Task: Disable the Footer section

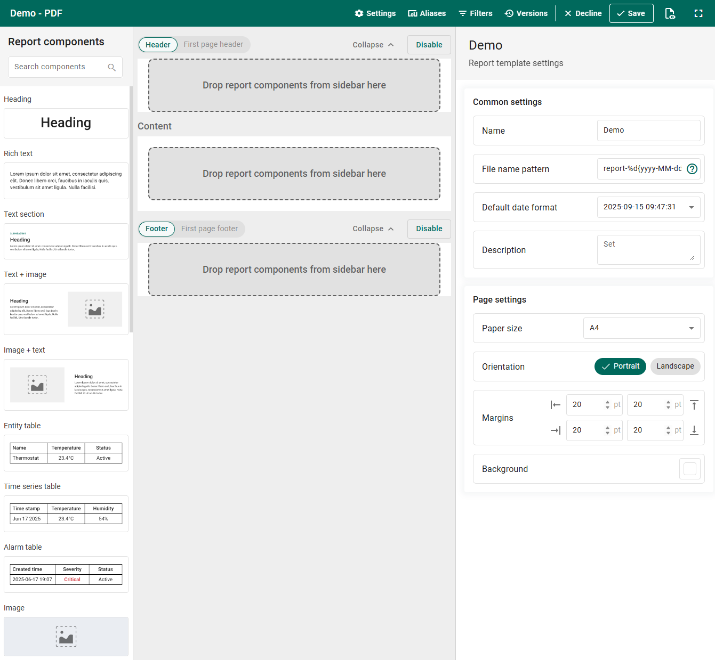Action: pyautogui.click(x=429, y=229)
